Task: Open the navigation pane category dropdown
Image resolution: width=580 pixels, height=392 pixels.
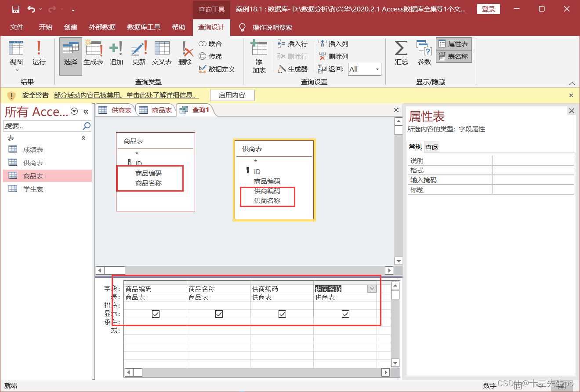Action: click(x=74, y=112)
